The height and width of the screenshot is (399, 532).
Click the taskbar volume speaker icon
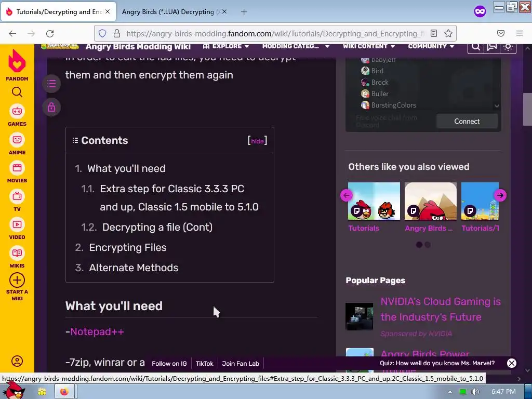[475, 392]
